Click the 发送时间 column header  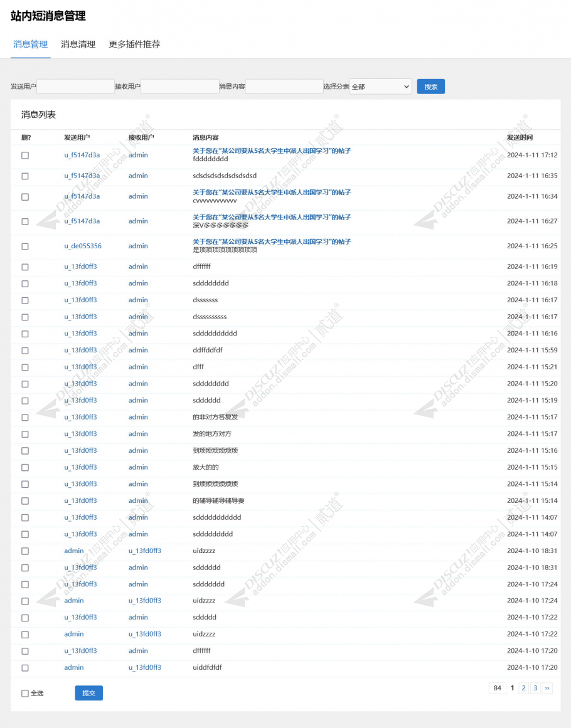pos(520,137)
